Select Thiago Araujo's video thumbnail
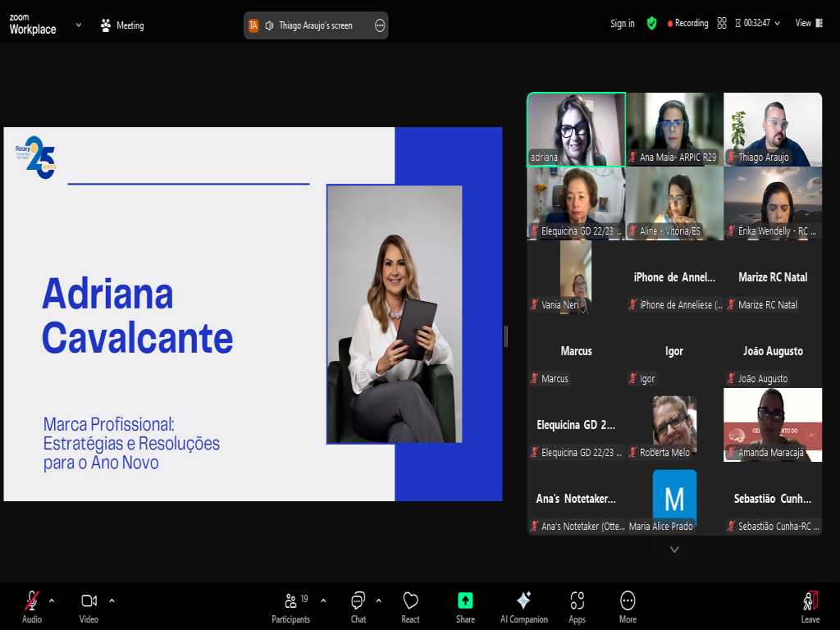The width and height of the screenshot is (840, 630). click(772, 130)
